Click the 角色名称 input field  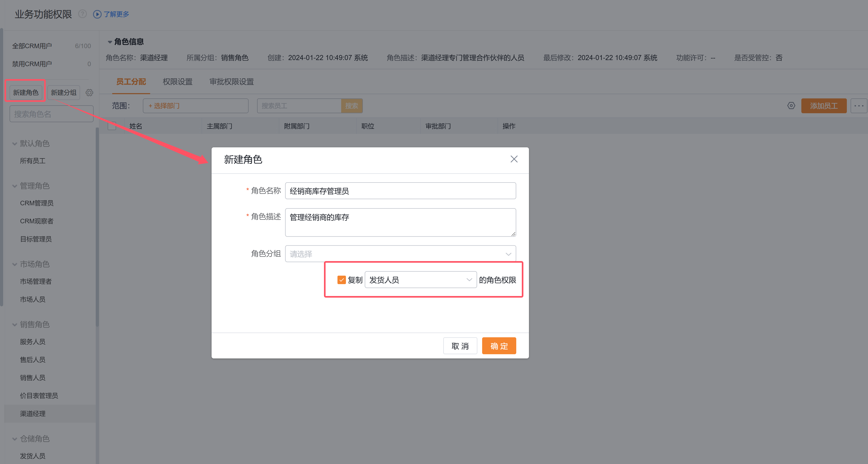coord(400,191)
